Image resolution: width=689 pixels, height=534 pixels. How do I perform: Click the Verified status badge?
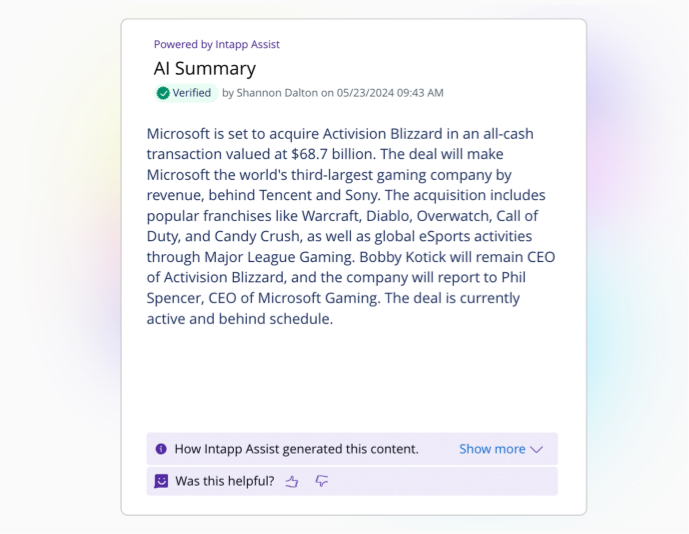(x=186, y=93)
